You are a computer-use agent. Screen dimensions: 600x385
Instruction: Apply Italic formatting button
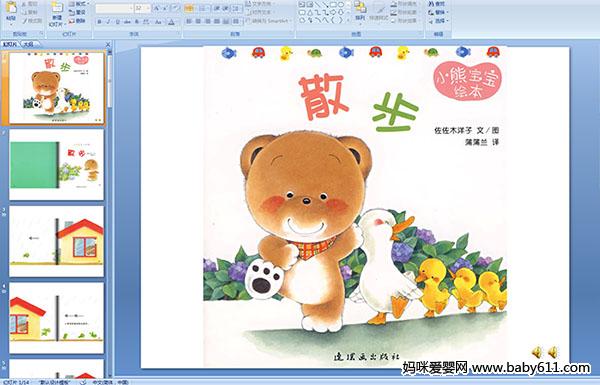coord(108,22)
